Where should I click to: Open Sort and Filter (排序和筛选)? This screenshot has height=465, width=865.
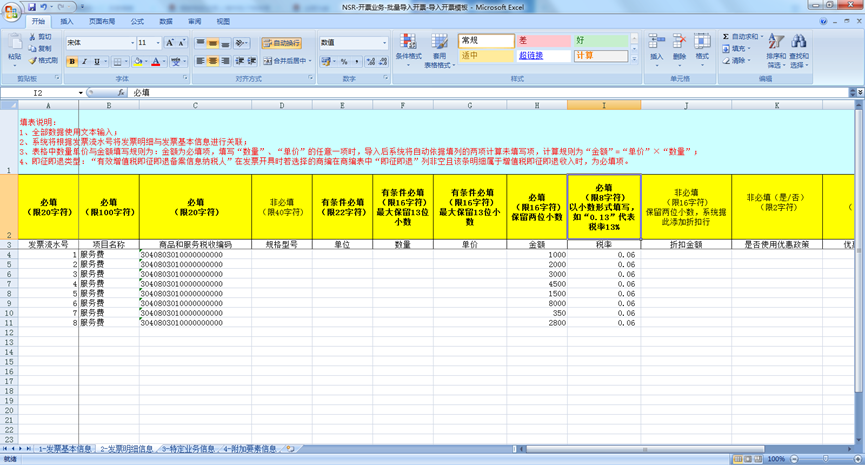click(776, 51)
